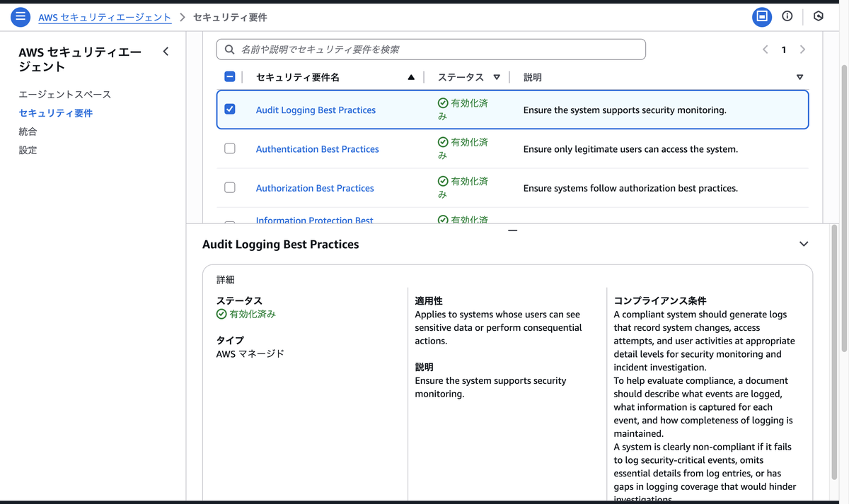The image size is (849, 504).
Task: Open Audit Logging Best Practices link
Action: pyautogui.click(x=316, y=110)
